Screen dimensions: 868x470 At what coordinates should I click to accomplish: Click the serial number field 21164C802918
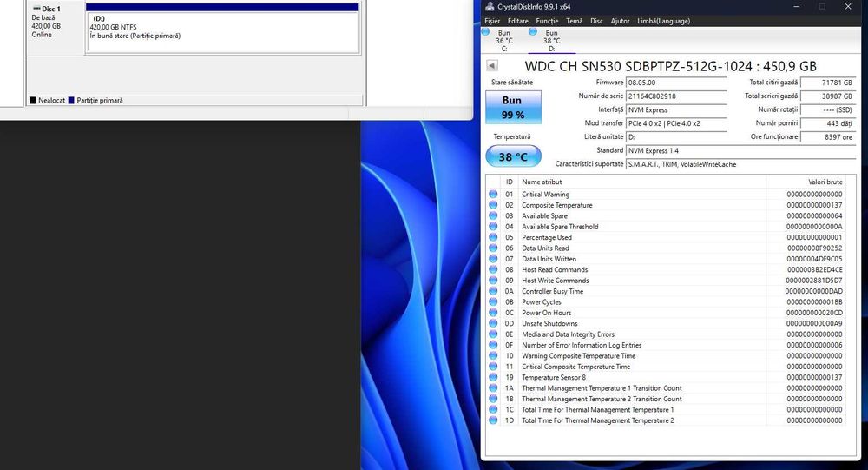tap(676, 96)
